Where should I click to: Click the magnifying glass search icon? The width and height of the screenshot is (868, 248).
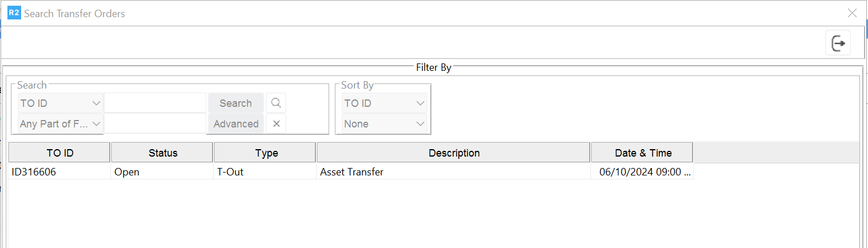pyautogui.click(x=276, y=103)
